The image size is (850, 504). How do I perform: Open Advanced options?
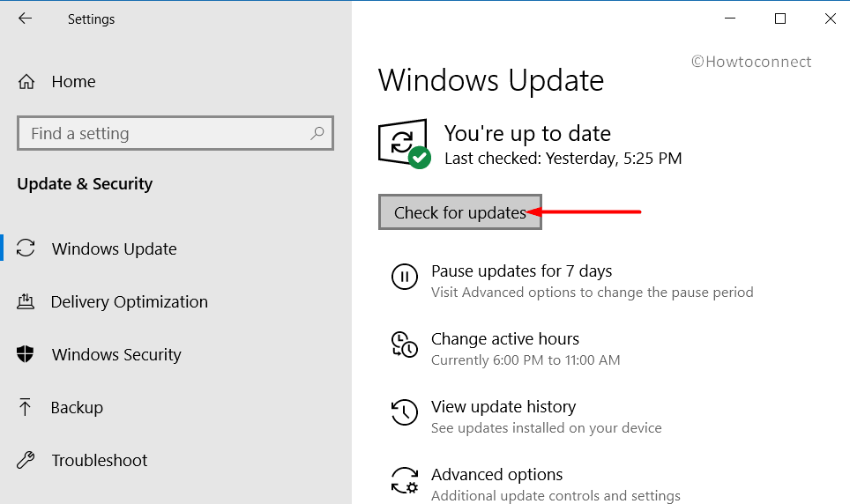click(497, 474)
